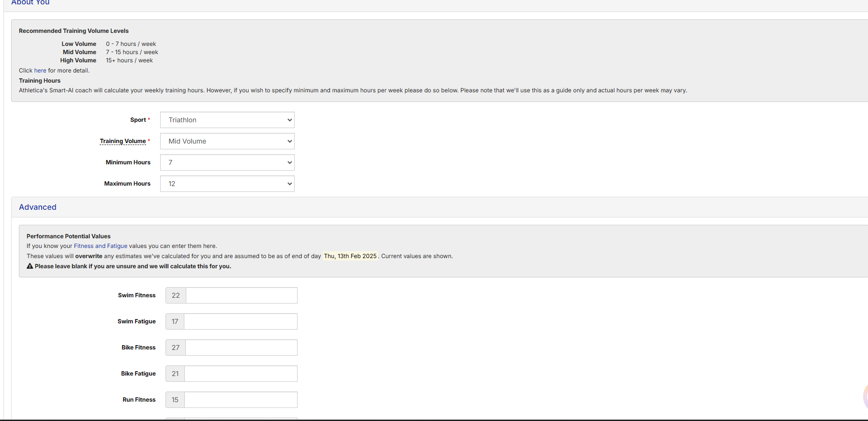Click the highlighted date Thu, 13th Feb 2025
The image size is (868, 421).
350,256
